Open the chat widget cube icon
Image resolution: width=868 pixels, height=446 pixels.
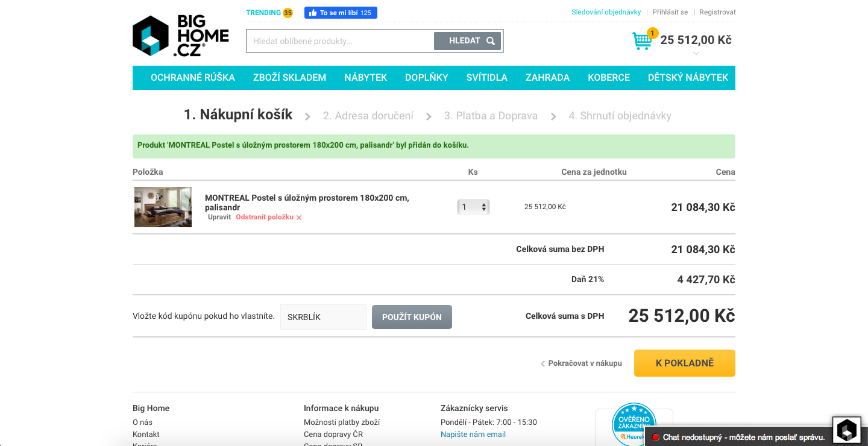point(846,430)
